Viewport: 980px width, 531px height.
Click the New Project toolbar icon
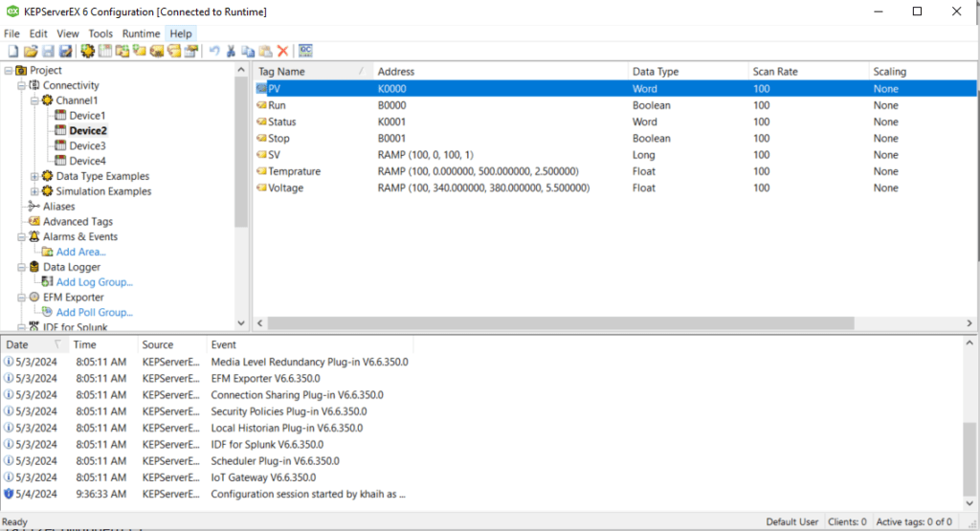pyautogui.click(x=13, y=52)
